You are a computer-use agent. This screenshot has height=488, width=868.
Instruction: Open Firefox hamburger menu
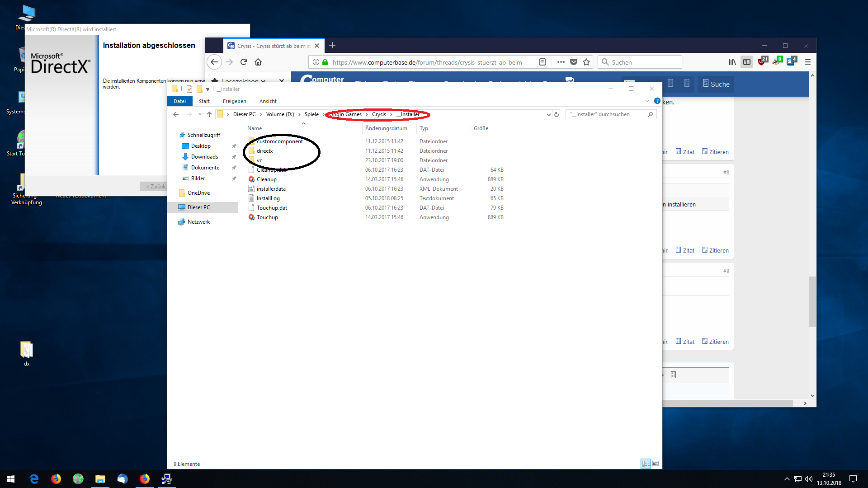[x=807, y=62]
